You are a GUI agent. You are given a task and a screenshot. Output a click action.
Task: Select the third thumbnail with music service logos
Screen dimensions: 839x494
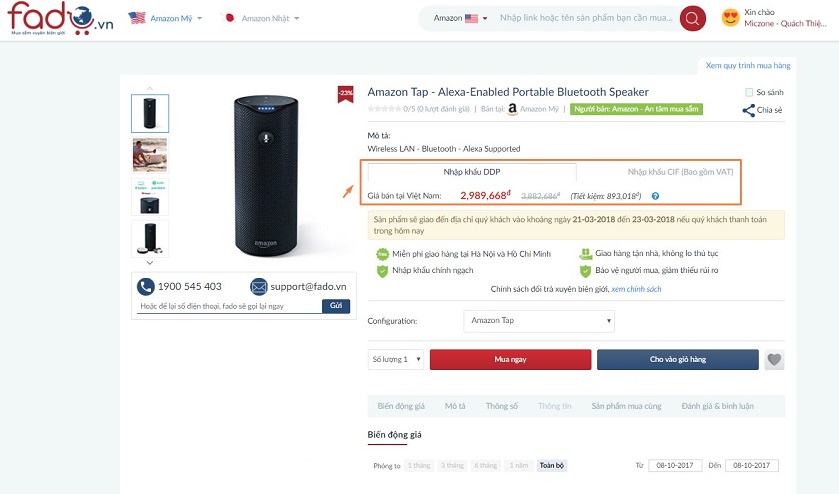pos(150,197)
